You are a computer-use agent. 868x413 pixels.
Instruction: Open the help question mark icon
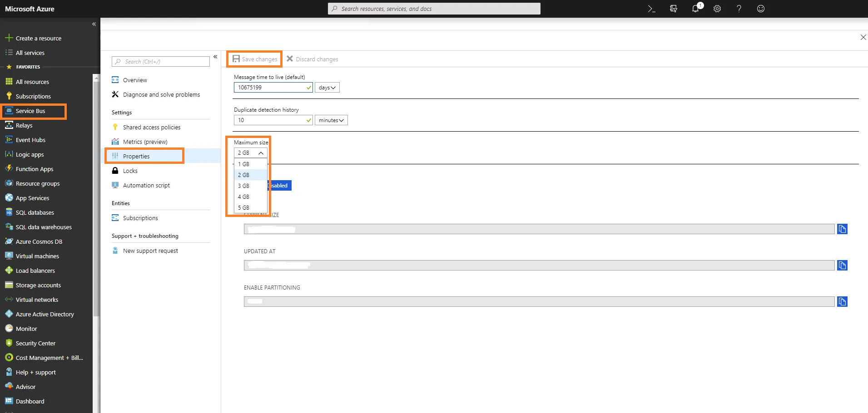pyautogui.click(x=739, y=9)
